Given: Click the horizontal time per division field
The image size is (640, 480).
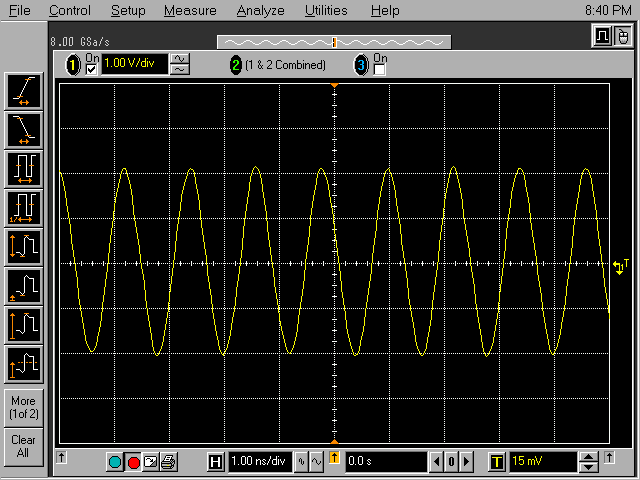Looking at the screenshot, I should (259, 462).
